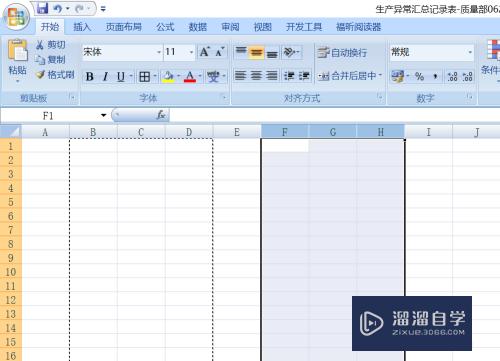The height and width of the screenshot is (361, 500).
Task: Center text horizontally
Action: pyautogui.click(x=256, y=76)
